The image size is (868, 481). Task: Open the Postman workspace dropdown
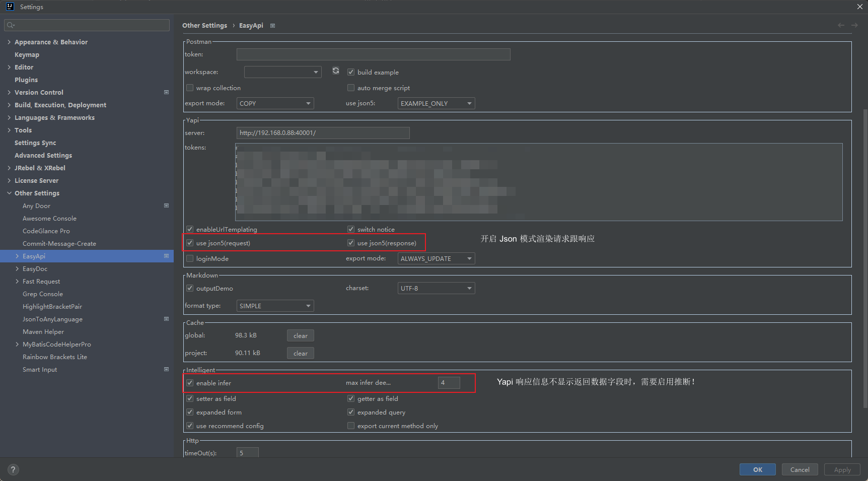tap(282, 72)
